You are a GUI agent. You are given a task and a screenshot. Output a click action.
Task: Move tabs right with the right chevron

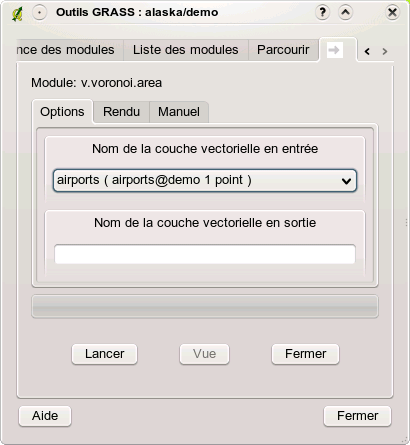pos(385,51)
